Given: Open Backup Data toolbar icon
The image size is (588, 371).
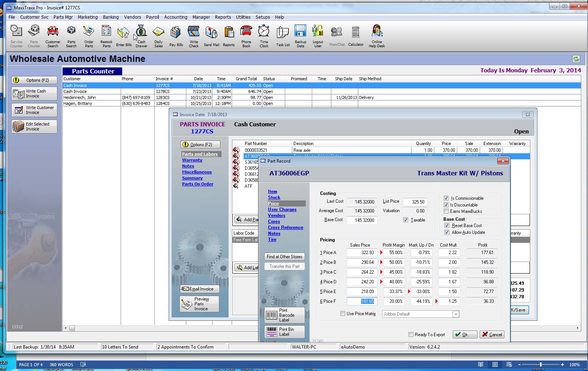Looking at the screenshot, I should [x=300, y=36].
